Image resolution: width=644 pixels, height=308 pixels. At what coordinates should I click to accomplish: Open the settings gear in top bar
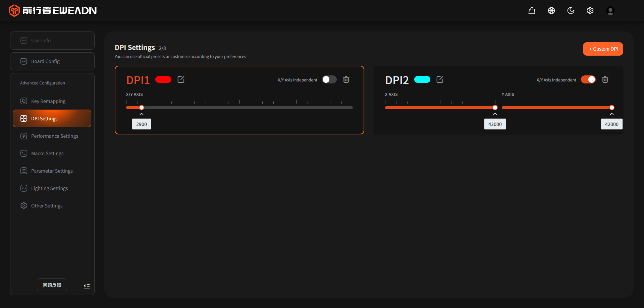click(590, 11)
